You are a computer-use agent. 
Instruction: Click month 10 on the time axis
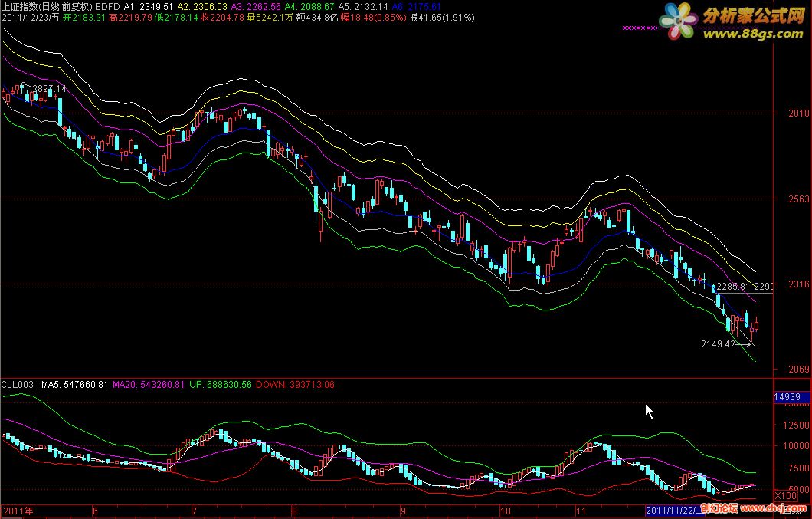(506, 511)
